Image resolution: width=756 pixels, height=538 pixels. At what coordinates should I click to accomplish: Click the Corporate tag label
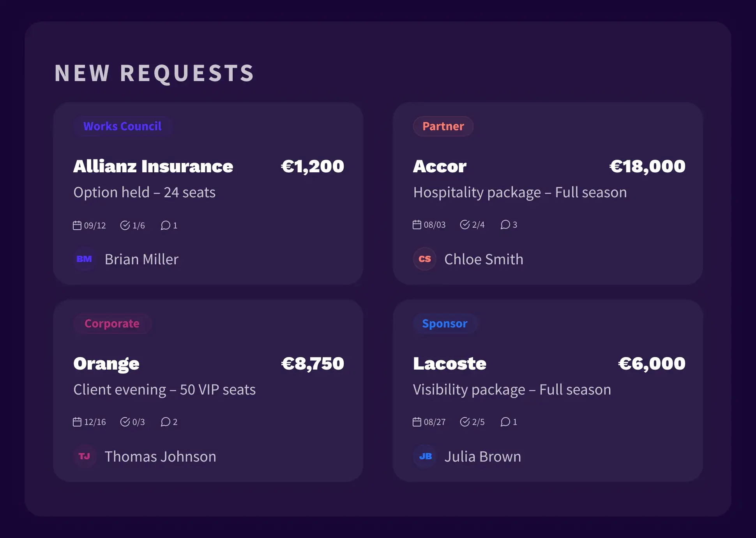point(112,324)
